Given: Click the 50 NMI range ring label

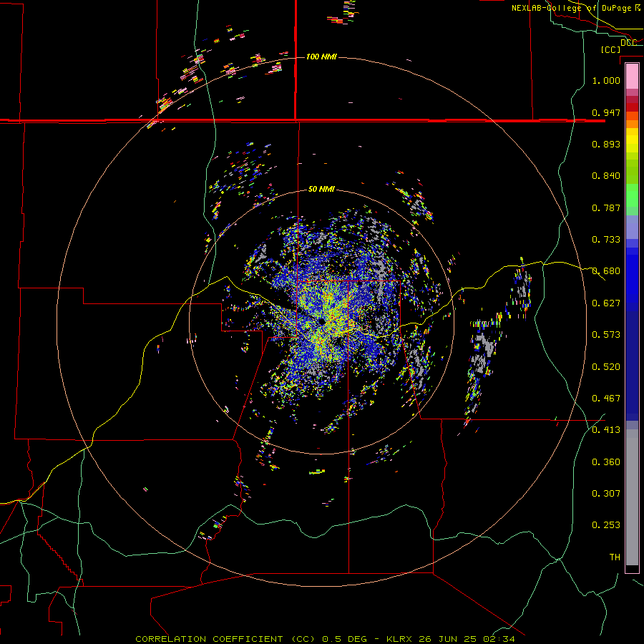Looking at the screenshot, I should click(x=321, y=189).
